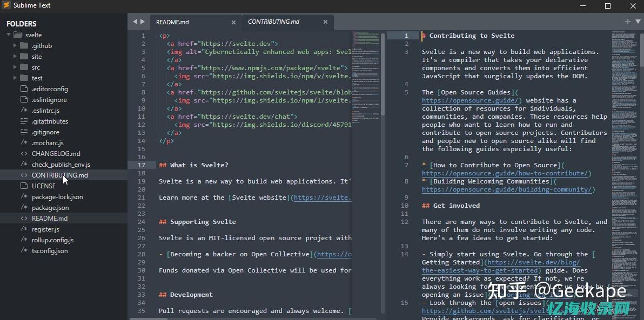Click the check_publish_env.js file icon
The image size is (644, 320).
[x=24, y=164]
